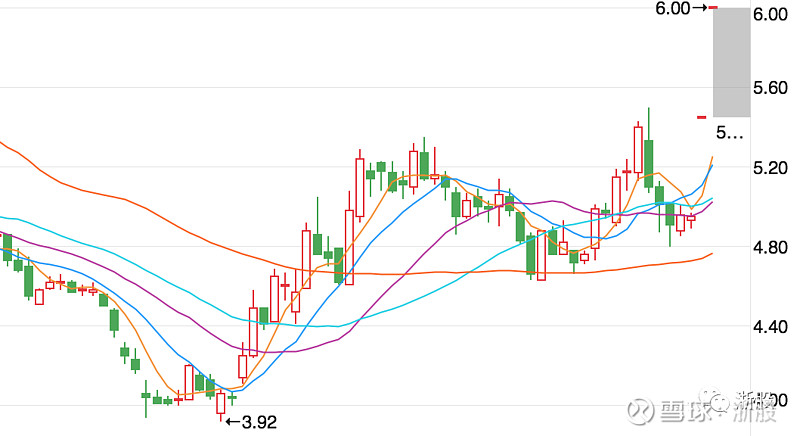Click the 5.60 axis price label
This screenshot has width=800, height=436.
coord(772,88)
